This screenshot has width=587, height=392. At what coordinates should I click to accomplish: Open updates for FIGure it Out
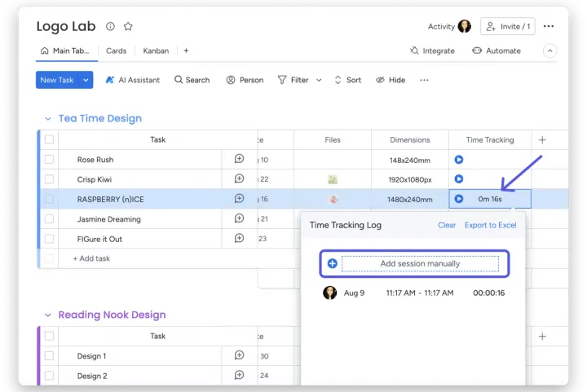click(x=239, y=238)
